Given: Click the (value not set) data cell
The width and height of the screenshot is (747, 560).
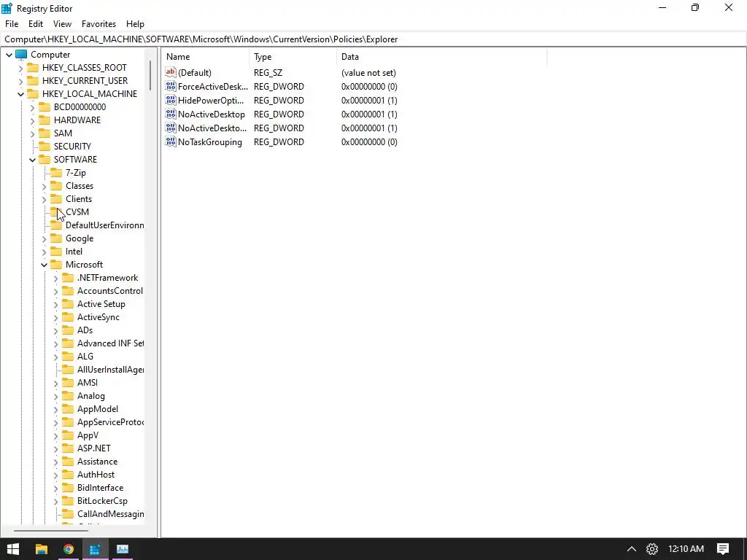Looking at the screenshot, I should click(368, 73).
